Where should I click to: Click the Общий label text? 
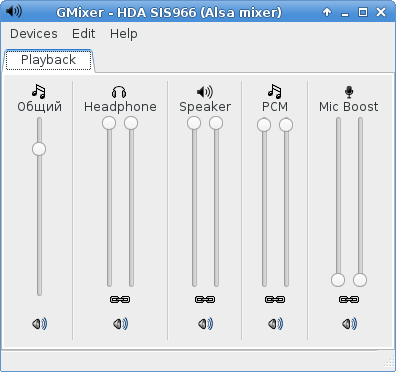click(40, 107)
